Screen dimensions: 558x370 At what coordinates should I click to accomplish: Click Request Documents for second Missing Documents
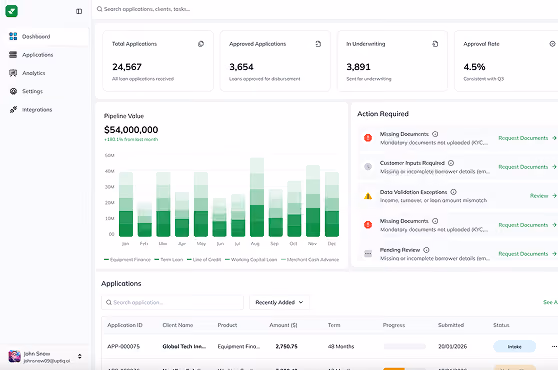coord(527,225)
